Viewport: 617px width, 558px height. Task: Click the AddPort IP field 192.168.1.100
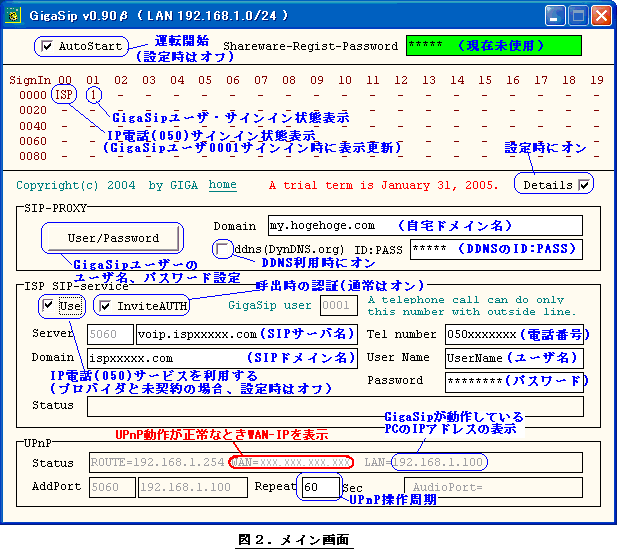(x=193, y=487)
